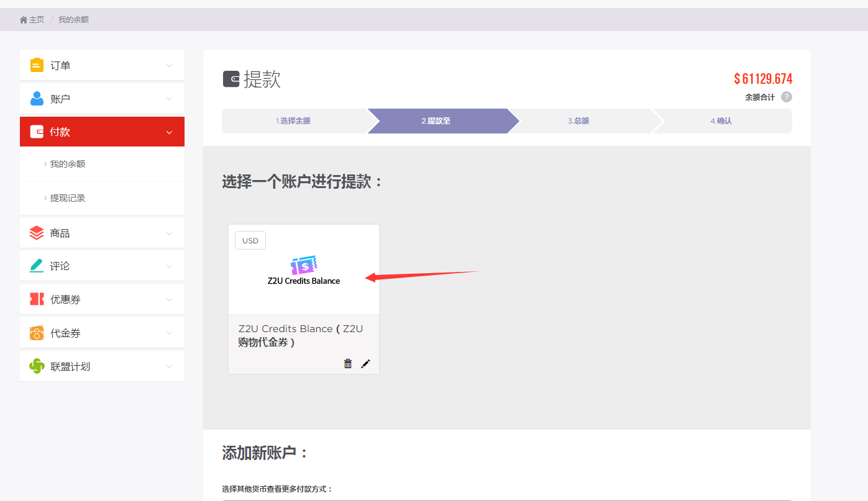
Task: Select step 2.提款至
Action: [436, 121]
